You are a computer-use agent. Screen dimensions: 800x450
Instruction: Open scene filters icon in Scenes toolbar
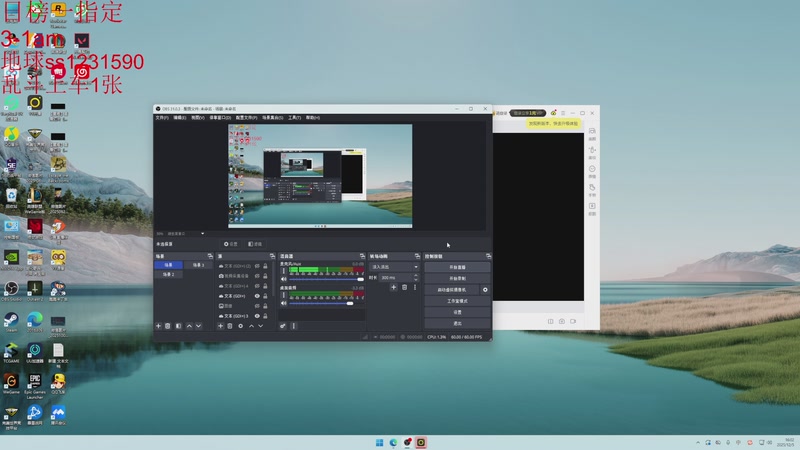[179, 326]
